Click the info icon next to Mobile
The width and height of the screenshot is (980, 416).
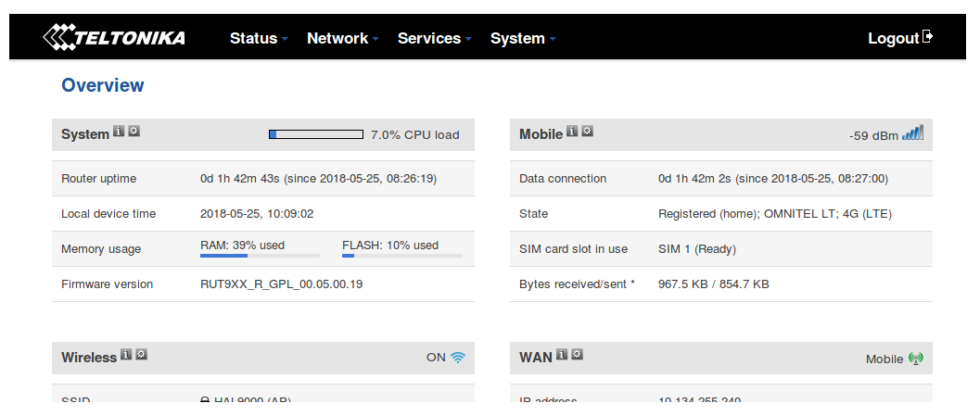point(572,132)
